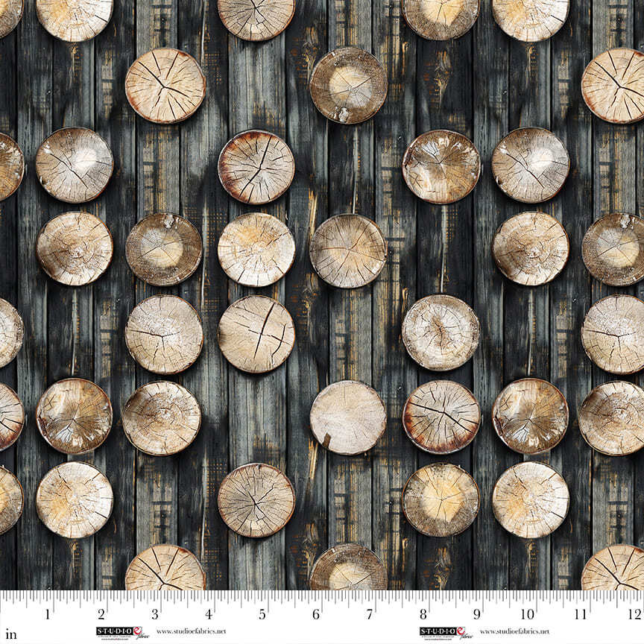The image size is (644, 644).
Task: Click the wood slice above ruler marks 6 and 7
Action: point(348,568)
